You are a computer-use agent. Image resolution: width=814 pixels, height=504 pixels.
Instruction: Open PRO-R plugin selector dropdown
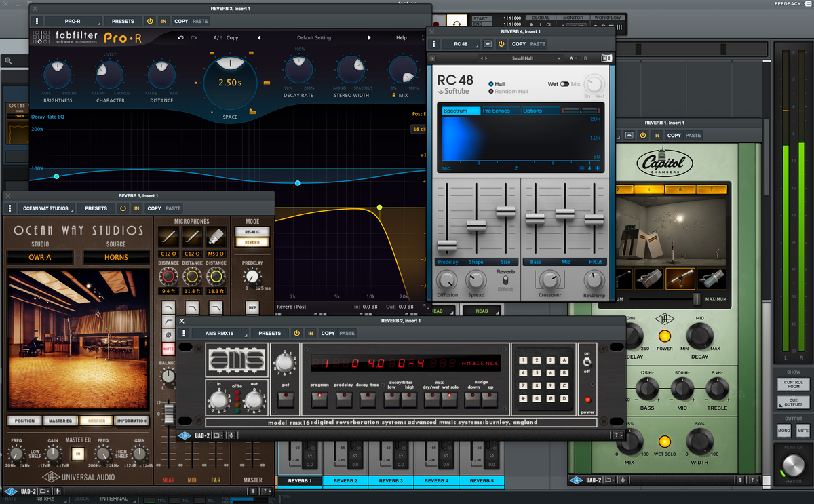(x=73, y=21)
